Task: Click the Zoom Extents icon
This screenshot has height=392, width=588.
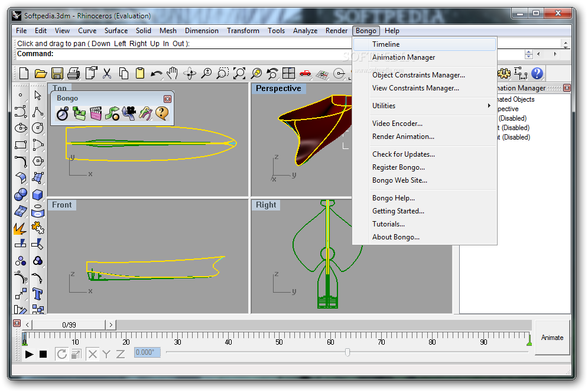Action: coord(239,73)
